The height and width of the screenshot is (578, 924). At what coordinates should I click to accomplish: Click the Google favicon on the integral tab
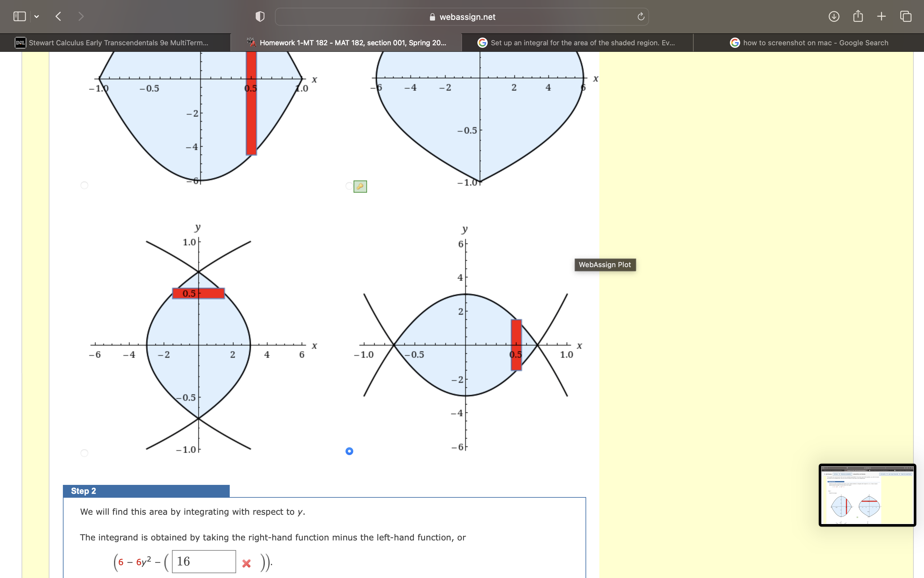pyautogui.click(x=482, y=43)
